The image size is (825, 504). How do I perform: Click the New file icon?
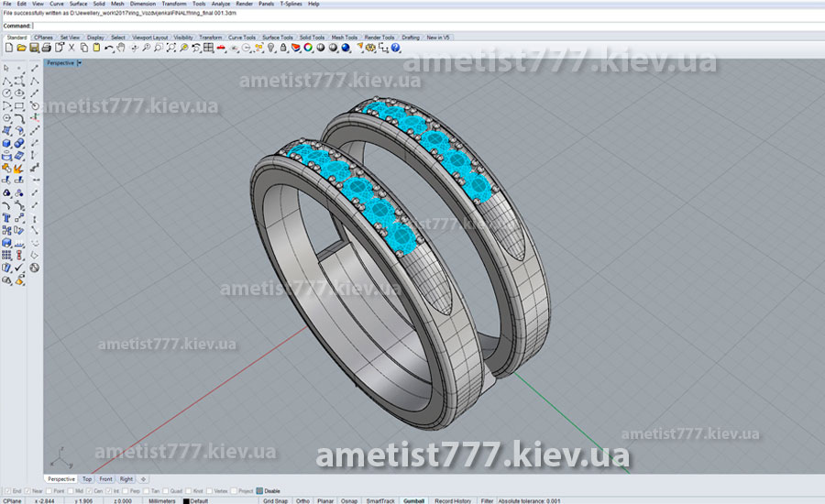[x=9, y=48]
